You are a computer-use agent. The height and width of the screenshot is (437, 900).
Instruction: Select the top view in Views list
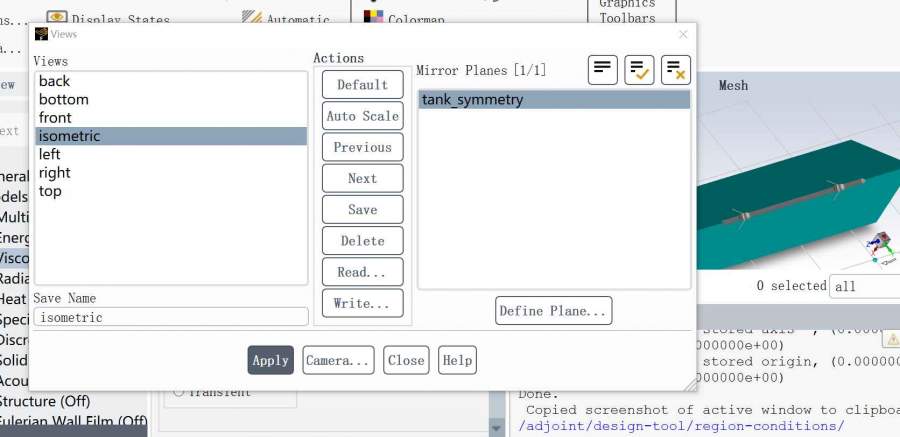[x=170, y=191]
